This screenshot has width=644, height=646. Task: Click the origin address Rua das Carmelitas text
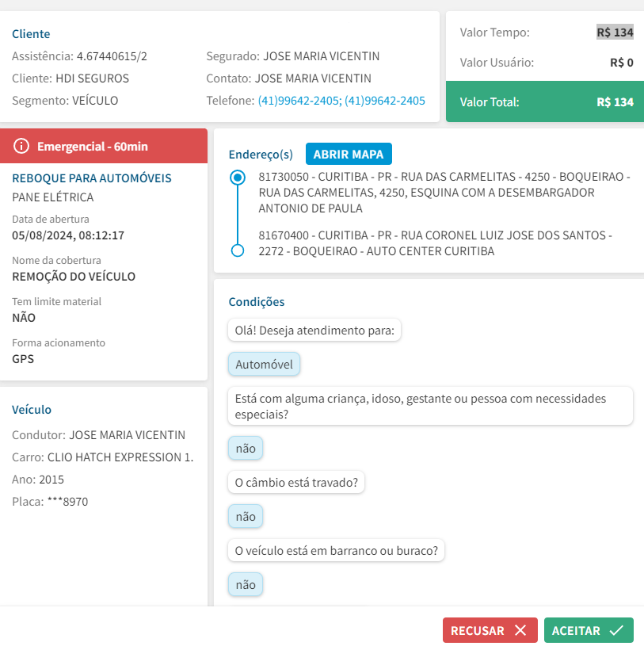[x=444, y=193]
